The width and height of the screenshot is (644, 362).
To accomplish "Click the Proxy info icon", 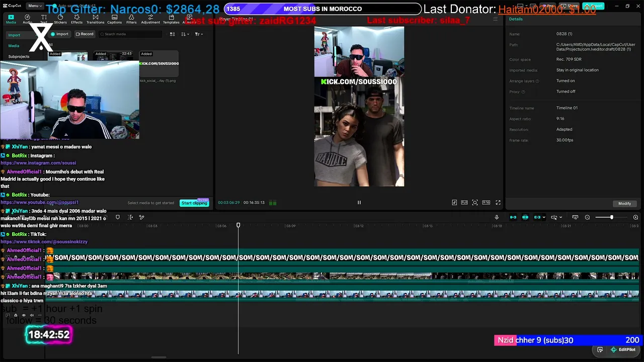I will tap(523, 92).
